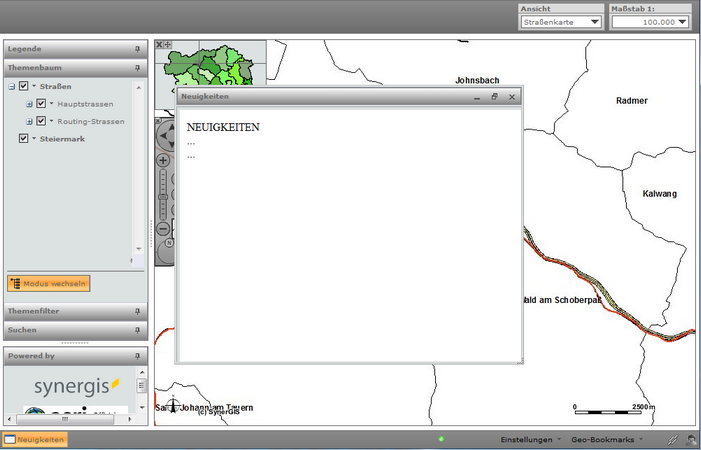This screenshot has height=450, width=701.
Task: Click the zoom level slider handle
Action: point(163,197)
